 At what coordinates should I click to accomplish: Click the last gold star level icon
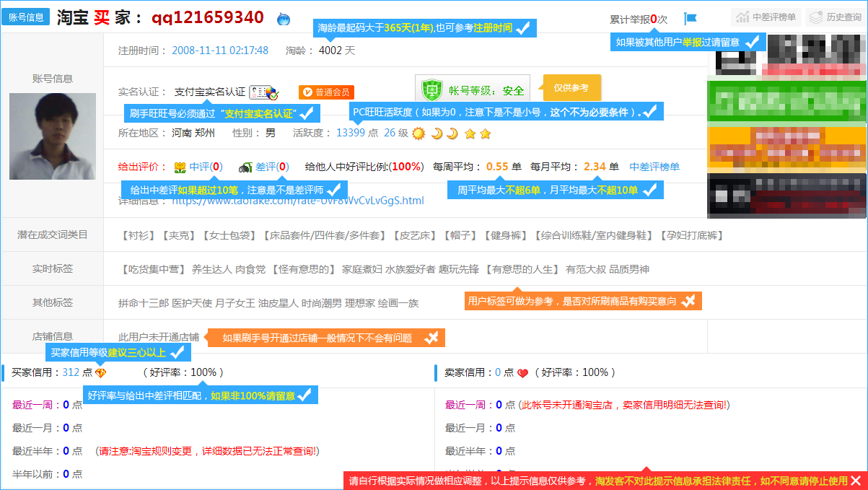pos(486,134)
